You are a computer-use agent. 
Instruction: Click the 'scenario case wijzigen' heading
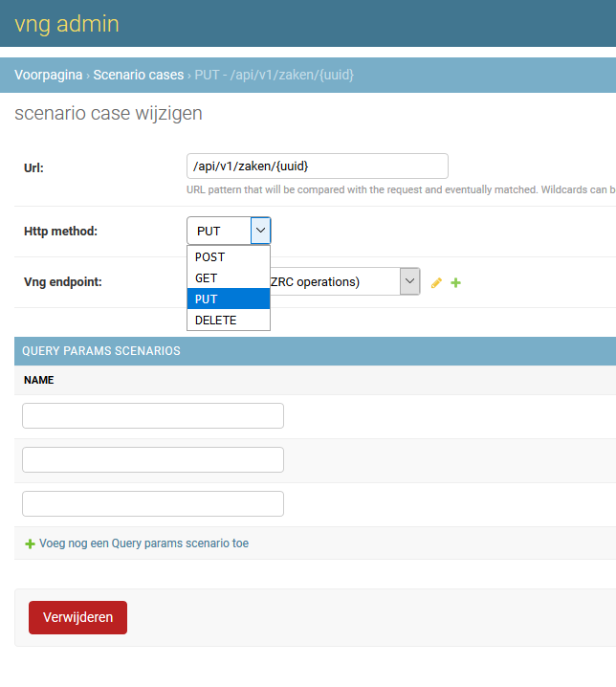(x=108, y=114)
